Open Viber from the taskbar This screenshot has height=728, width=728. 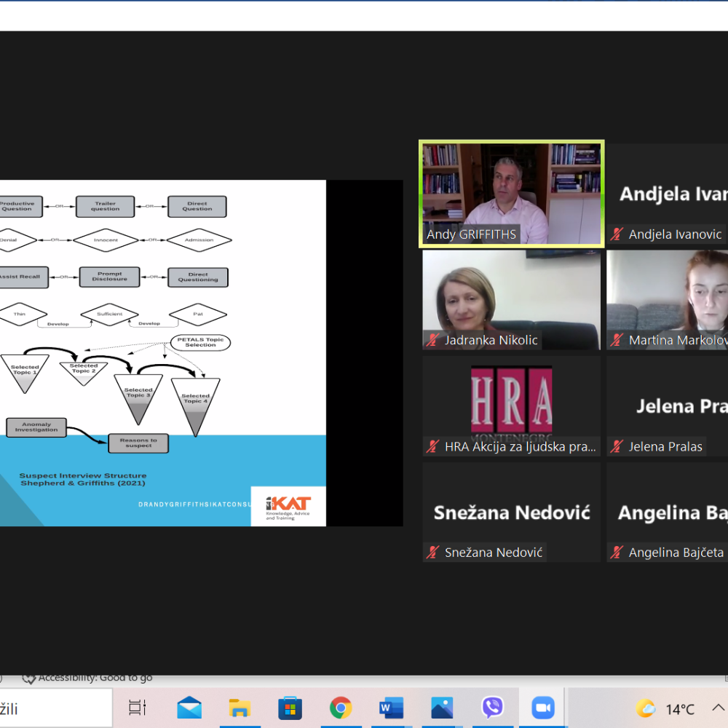click(x=492, y=708)
